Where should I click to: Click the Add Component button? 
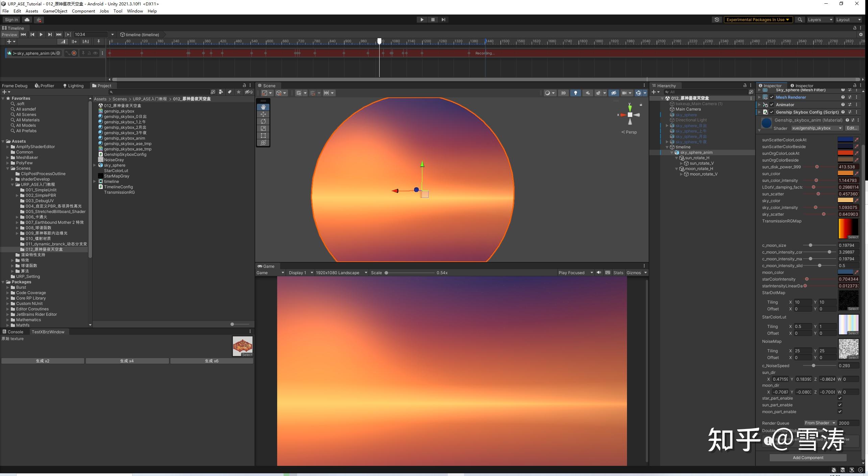click(x=807, y=457)
